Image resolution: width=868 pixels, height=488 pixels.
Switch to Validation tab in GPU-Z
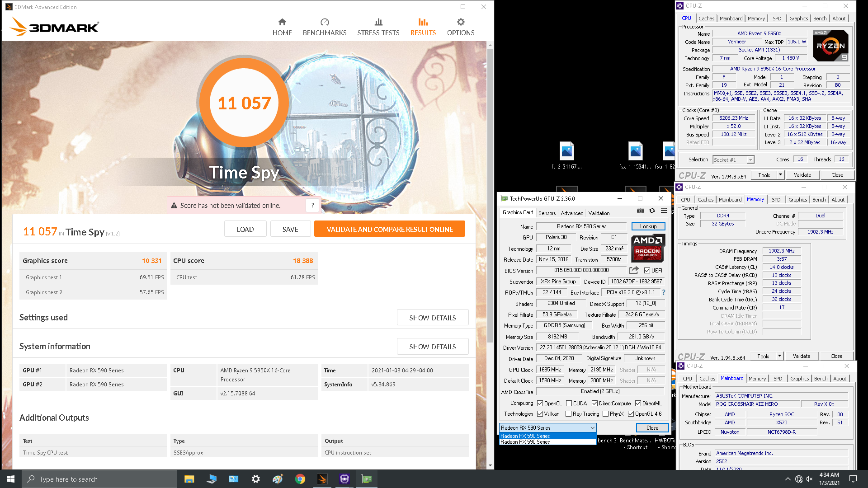pyautogui.click(x=599, y=213)
